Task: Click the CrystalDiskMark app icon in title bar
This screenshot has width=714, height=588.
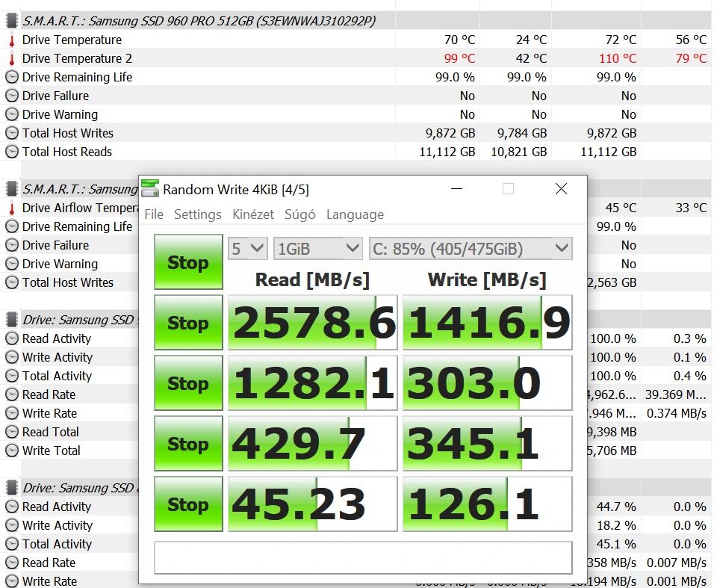Action: point(150,188)
